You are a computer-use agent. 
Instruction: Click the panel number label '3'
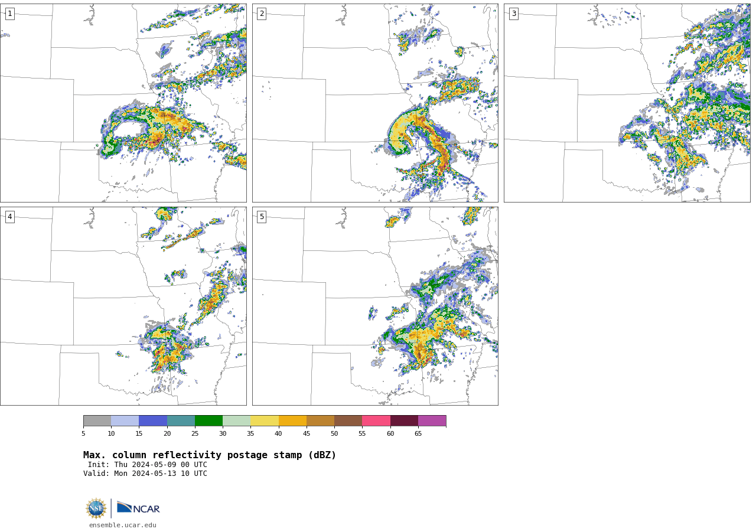coord(513,14)
